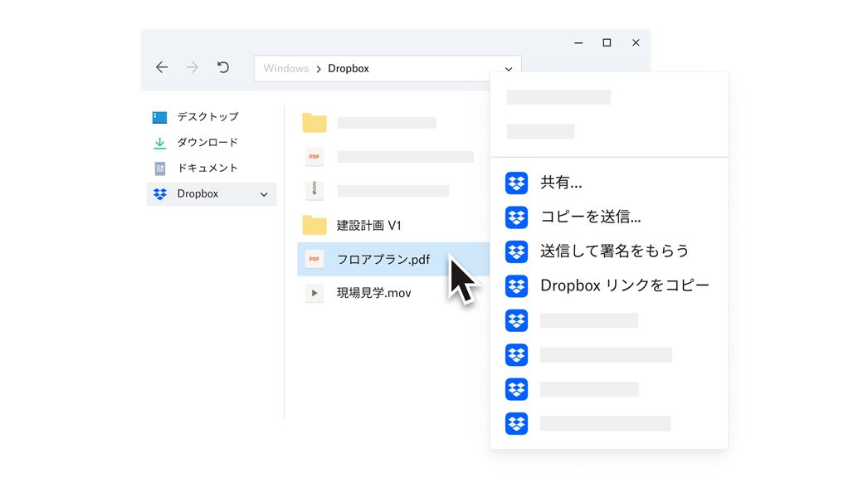Select the 建設計画 V1 folder
The width and height of the screenshot is (868, 478).
pyautogui.click(x=368, y=226)
